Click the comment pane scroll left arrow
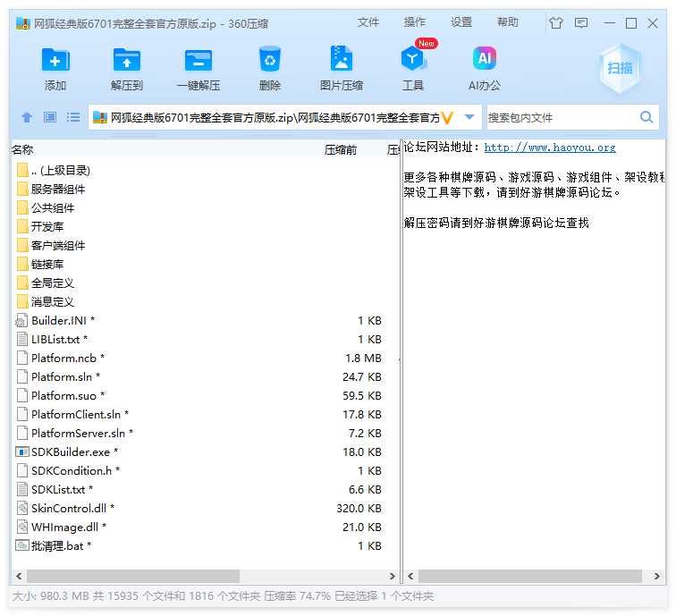Image resolution: width=676 pixels, height=616 pixels. pos(410,576)
